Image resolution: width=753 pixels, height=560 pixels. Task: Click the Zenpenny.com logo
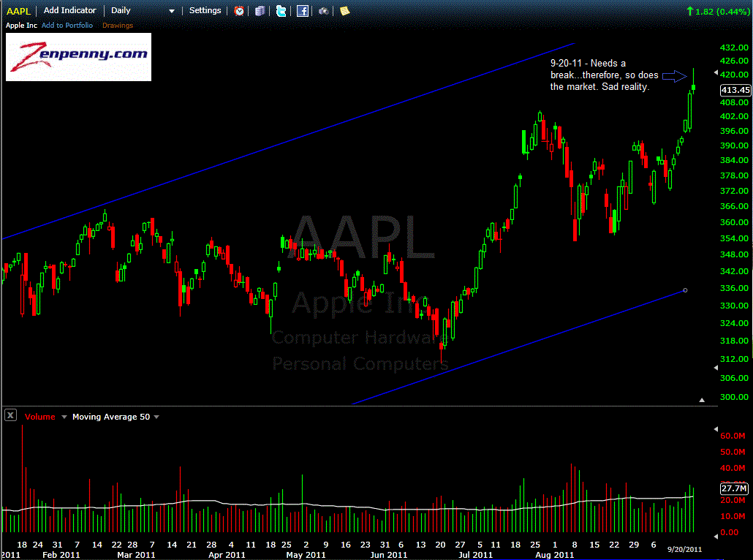coord(78,57)
